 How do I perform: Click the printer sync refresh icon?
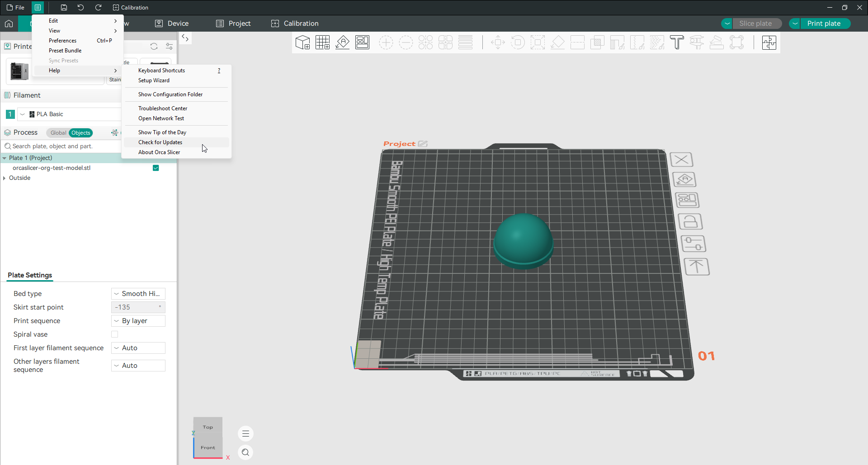pos(154,47)
